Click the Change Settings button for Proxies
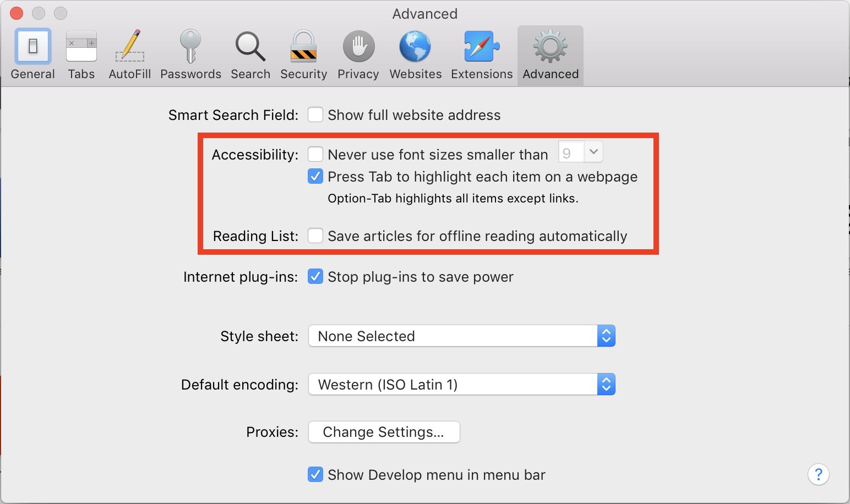Image resolution: width=850 pixels, height=504 pixels. pyautogui.click(x=384, y=432)
